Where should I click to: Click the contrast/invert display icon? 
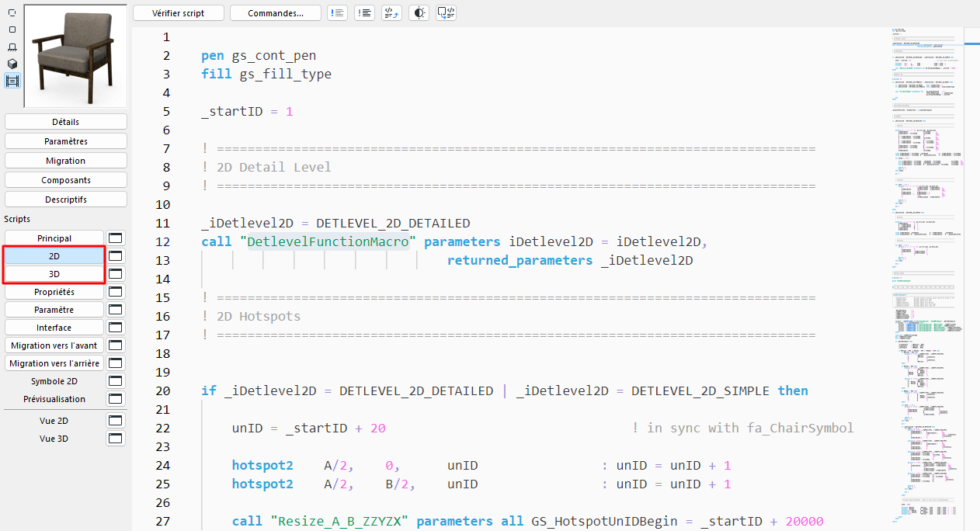click(x=418, y=12)
